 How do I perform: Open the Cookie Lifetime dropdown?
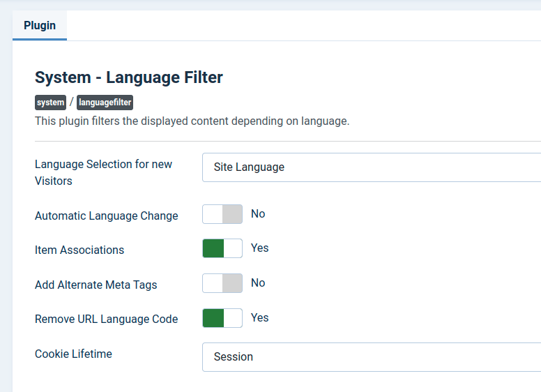click(372, 357)
